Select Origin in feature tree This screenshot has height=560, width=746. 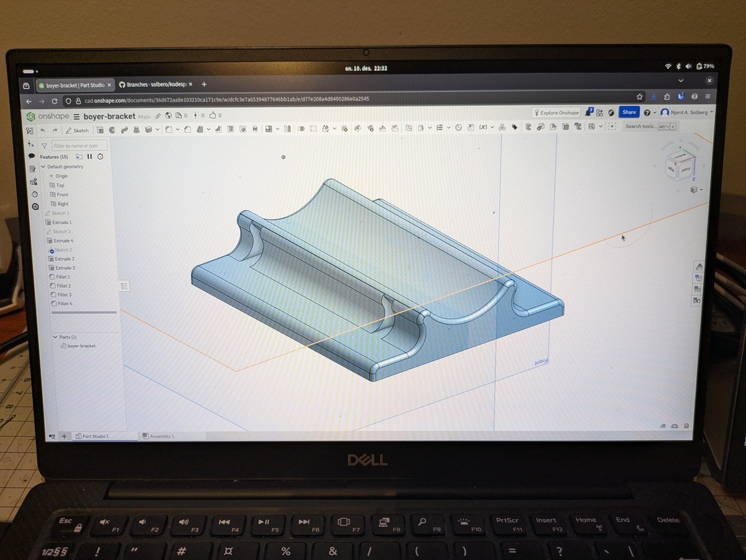(x=62, y=176)
